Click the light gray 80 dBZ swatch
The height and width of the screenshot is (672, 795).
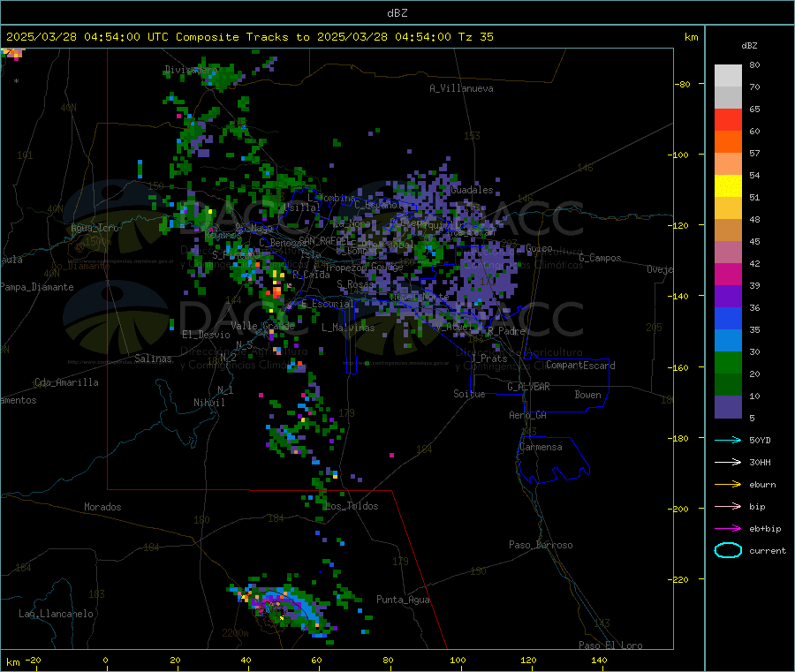point(728,76)
